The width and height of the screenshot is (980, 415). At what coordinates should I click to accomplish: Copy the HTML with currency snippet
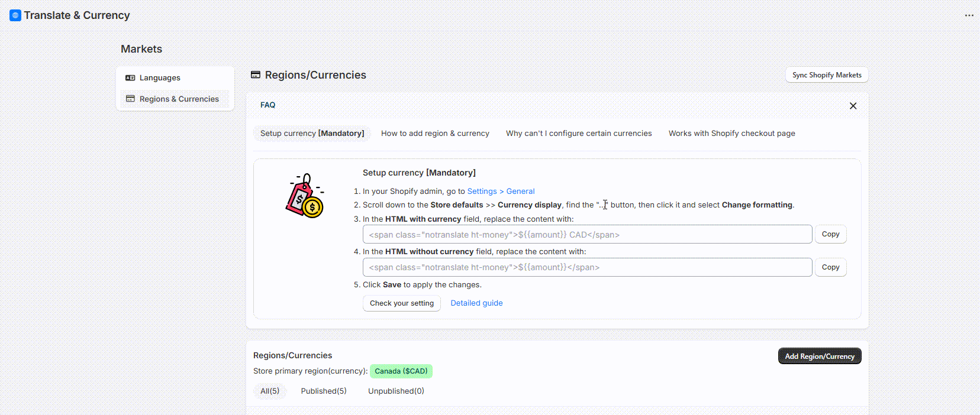[830, 234]
